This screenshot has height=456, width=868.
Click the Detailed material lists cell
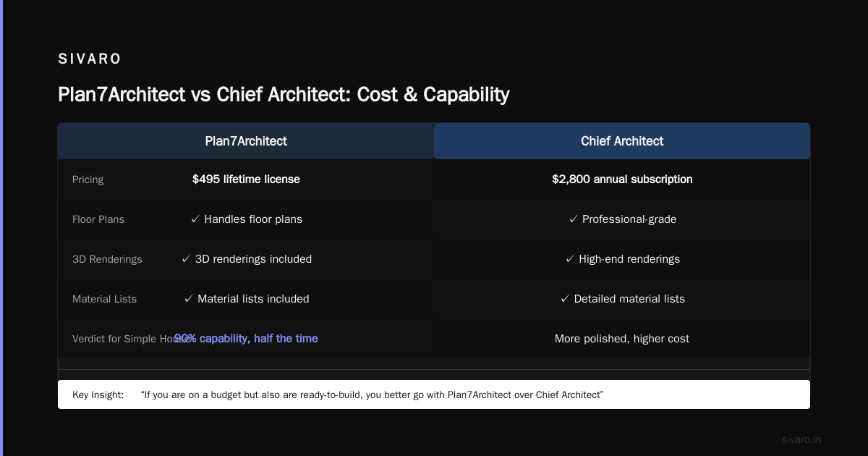622,298
